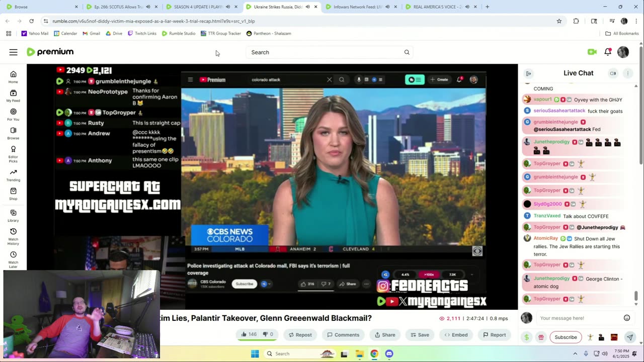
Task: Click the Report button
Action: pyautogui.click(x=494, y=335)
